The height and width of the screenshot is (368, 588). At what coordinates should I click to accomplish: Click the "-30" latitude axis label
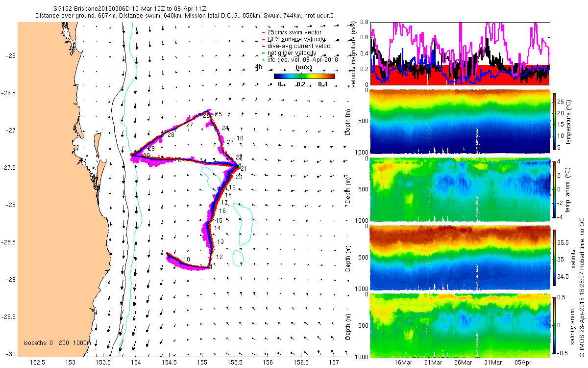point(11,354)
